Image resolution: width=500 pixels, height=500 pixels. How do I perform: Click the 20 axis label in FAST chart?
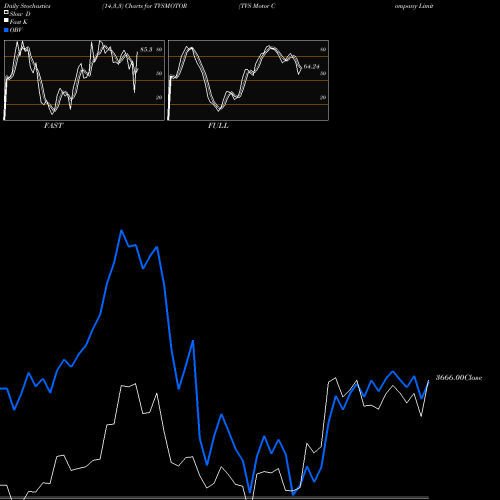(159, 97)
